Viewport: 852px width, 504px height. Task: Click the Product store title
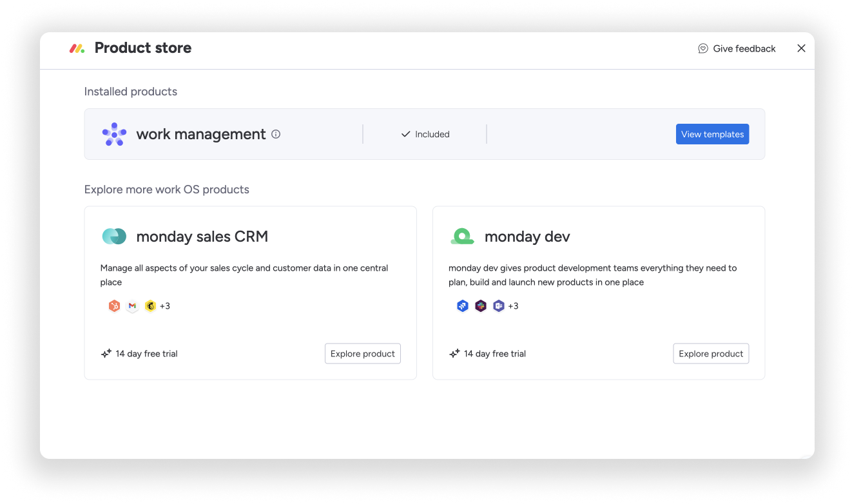pos(143,48)
